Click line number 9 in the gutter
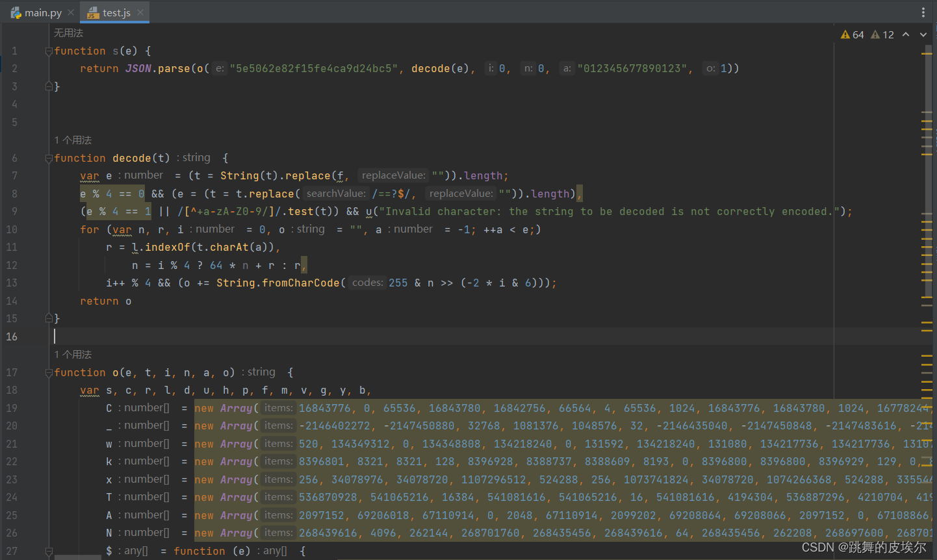Image resolution: width=937 pixels, height=560 pixels. click(x=14, y=211)
